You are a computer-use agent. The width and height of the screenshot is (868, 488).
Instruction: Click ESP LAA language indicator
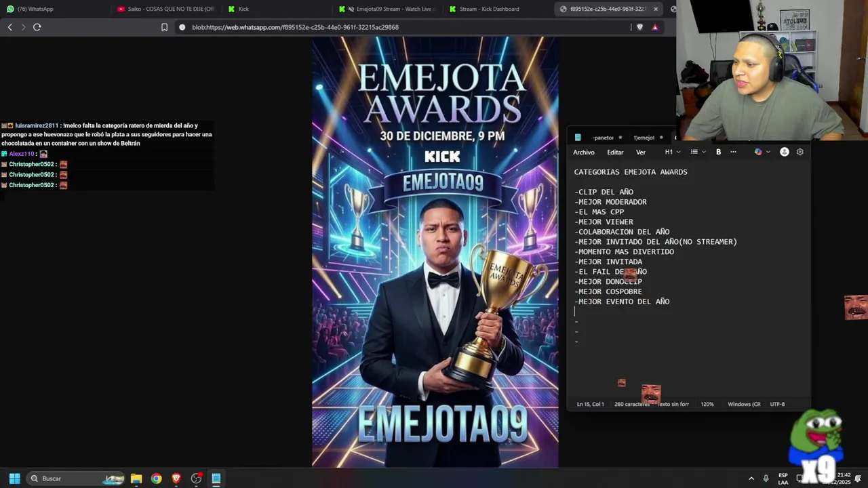pos(783,479)
